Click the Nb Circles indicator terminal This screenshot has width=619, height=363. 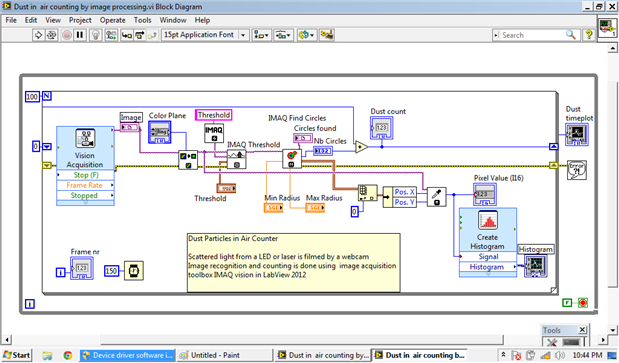323,151
